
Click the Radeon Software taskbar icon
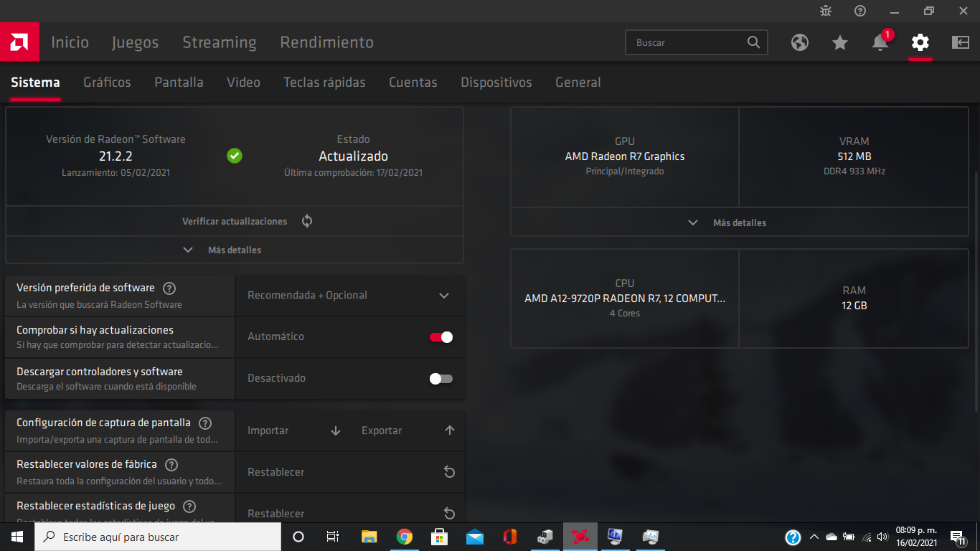click(580, 537)
